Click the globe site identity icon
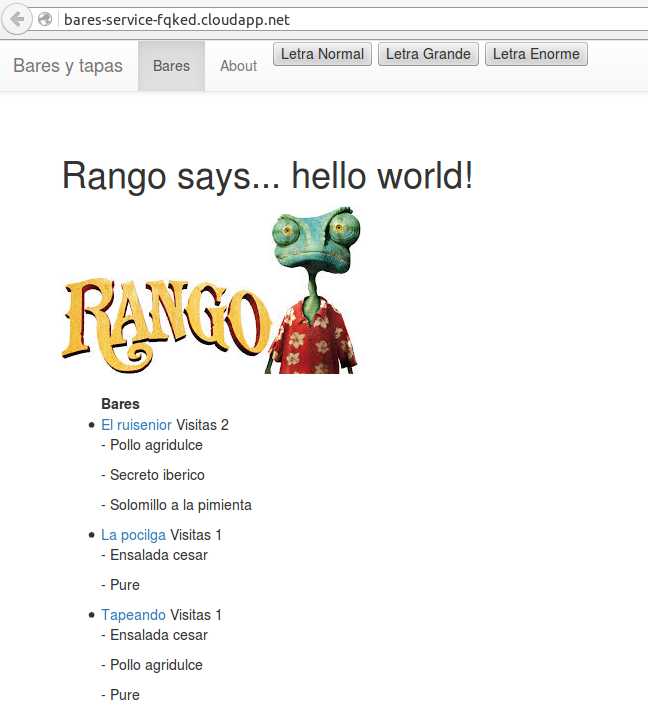Screen dimensions: 648x710 point(45,20)
